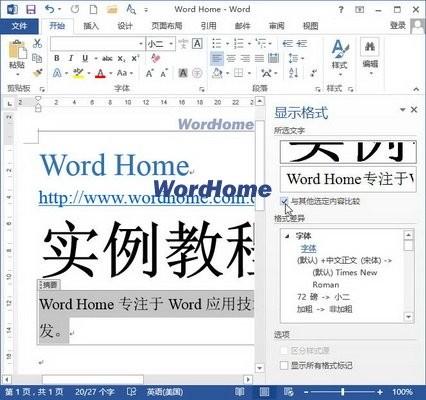Close the 显示格式 task pane
This screenshot has width=426, height=400.
coord(414,109)
